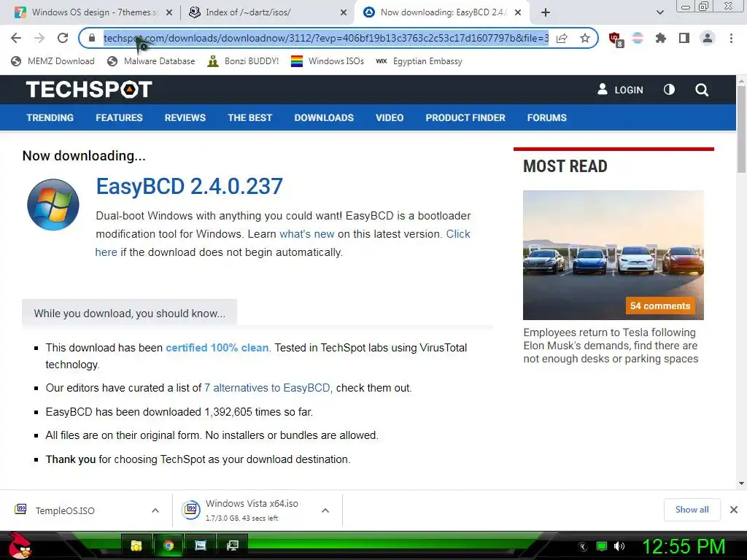
Task: Click the browser forward arrow
Action: click(39, 38)
